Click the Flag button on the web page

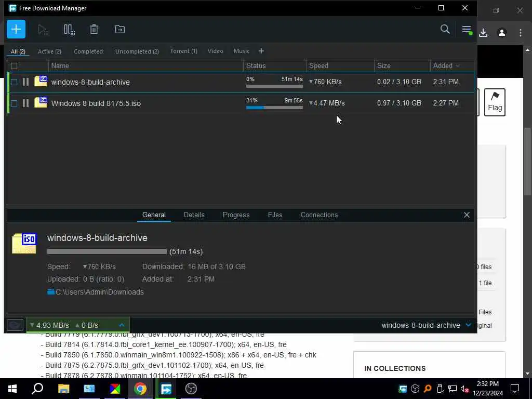(495, 102)
